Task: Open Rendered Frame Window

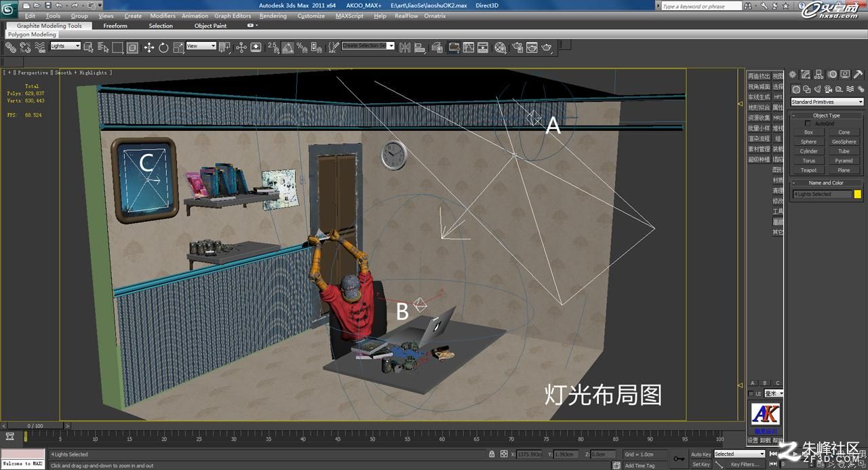Action: point(532,47)
